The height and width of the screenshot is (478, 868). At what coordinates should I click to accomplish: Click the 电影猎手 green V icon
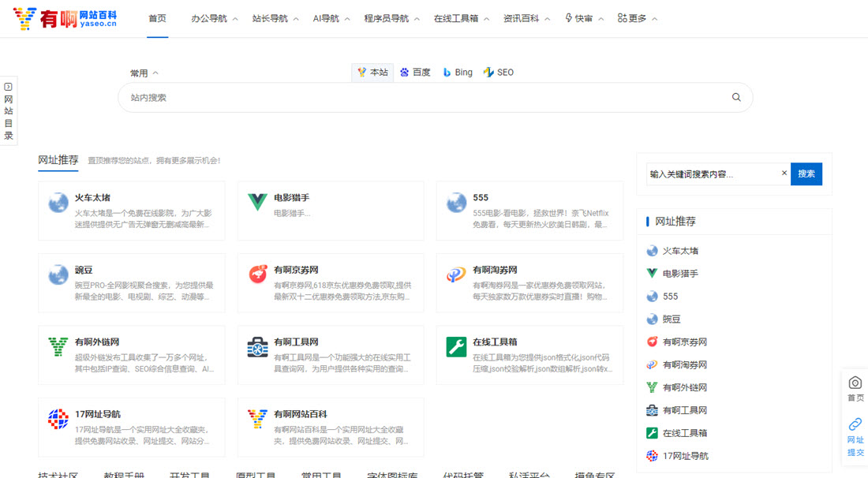pyautogui.click(x=257, y=203)
